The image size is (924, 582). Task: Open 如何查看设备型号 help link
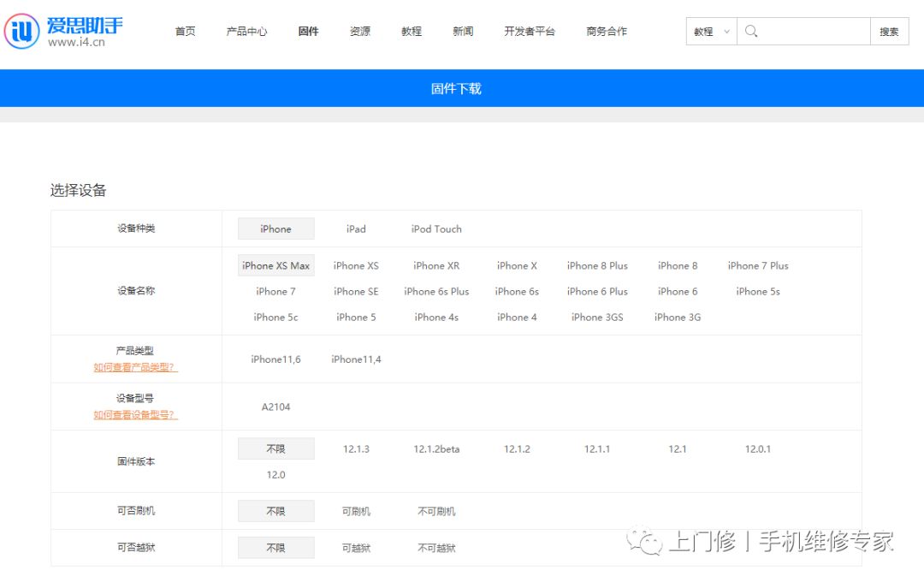point(135,415)
